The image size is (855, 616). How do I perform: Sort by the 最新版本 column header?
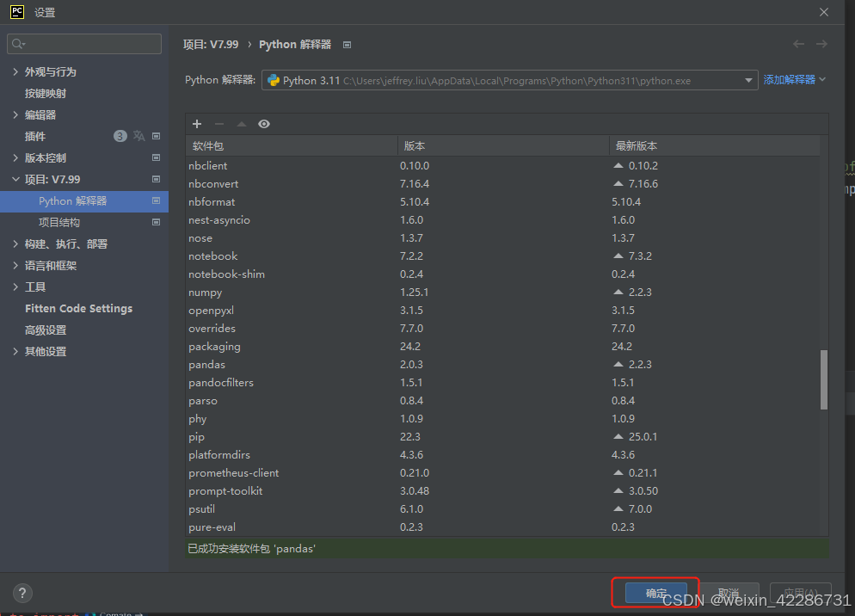click(714, 145)
